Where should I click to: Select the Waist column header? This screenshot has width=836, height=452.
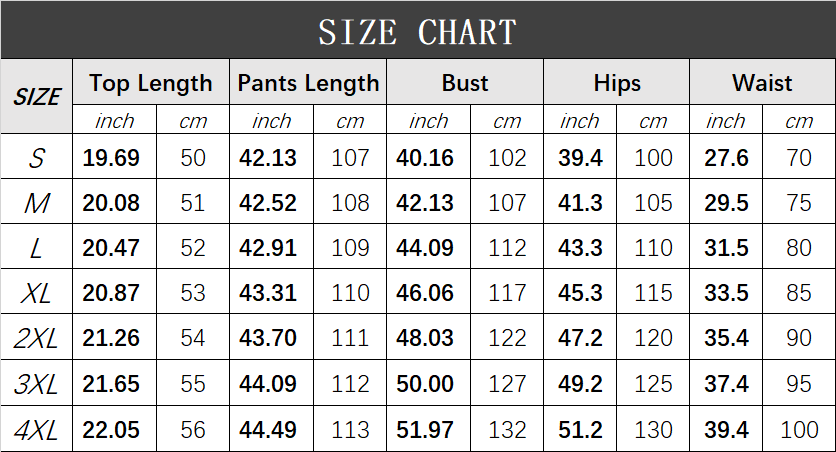[x=762, y=83]
